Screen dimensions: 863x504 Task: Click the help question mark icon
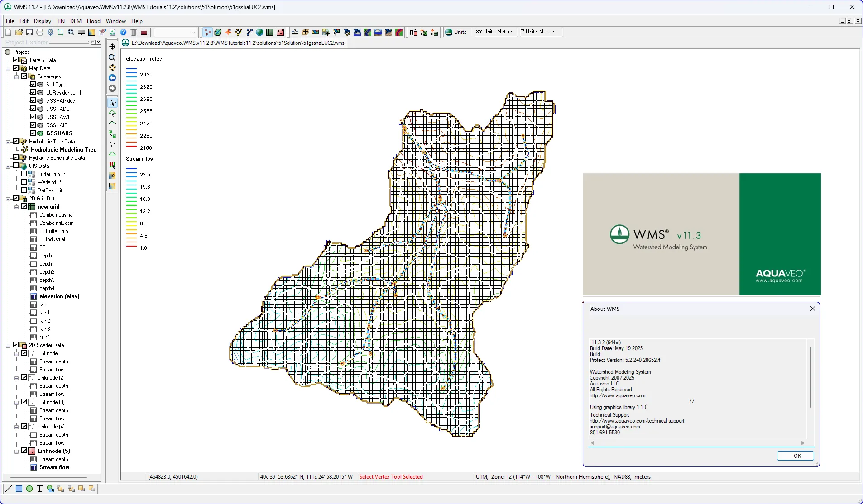[123, 32]
